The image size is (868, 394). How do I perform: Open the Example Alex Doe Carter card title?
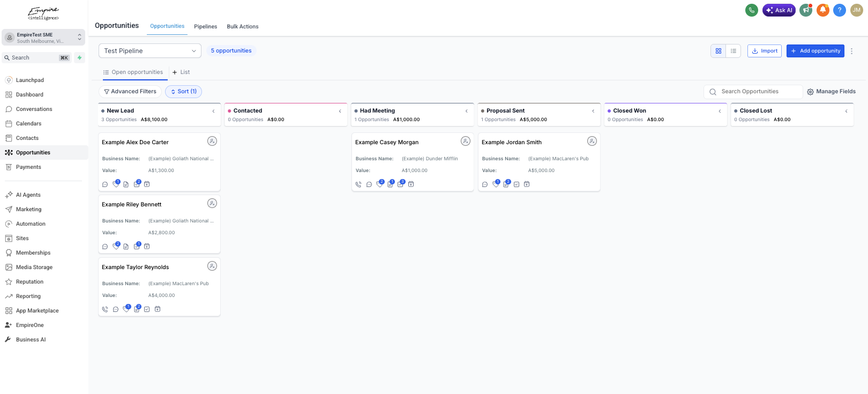(x=135, y=143)
